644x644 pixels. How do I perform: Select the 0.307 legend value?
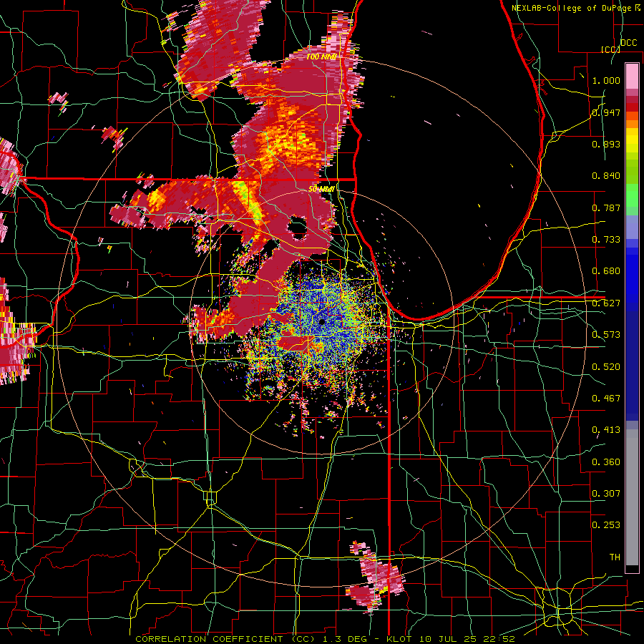pyautogui.click(x=606, y=494)
